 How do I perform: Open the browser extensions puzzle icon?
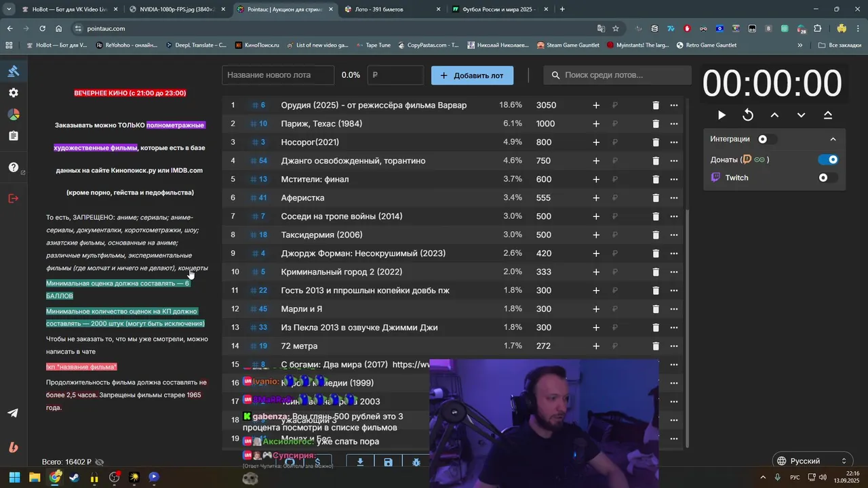click(817, 28)
